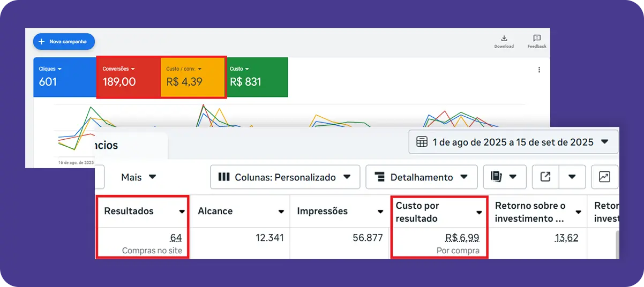Open the Mais dropdown menu
Viewport: 644px width, 287px height.
tap(138, 177)
